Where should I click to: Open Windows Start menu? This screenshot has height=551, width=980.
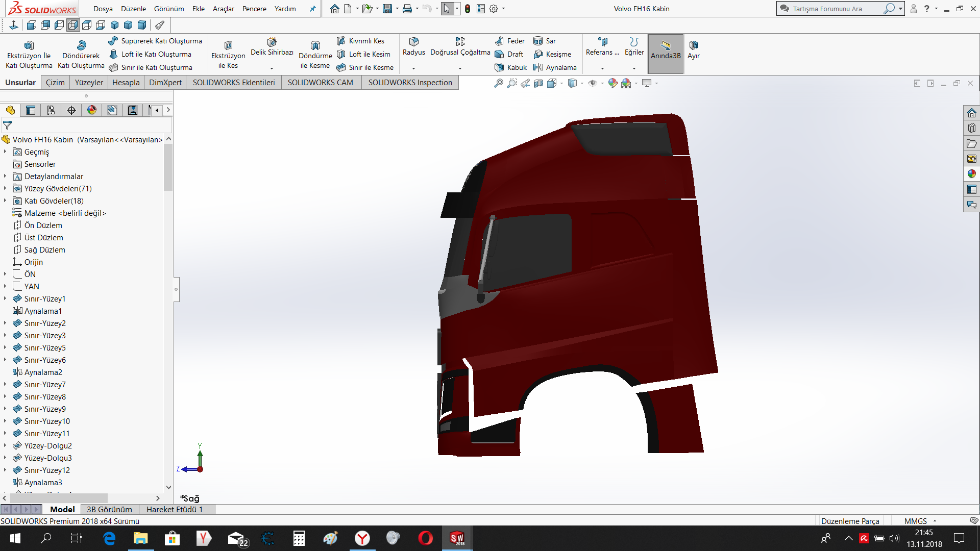click(15, 538)
